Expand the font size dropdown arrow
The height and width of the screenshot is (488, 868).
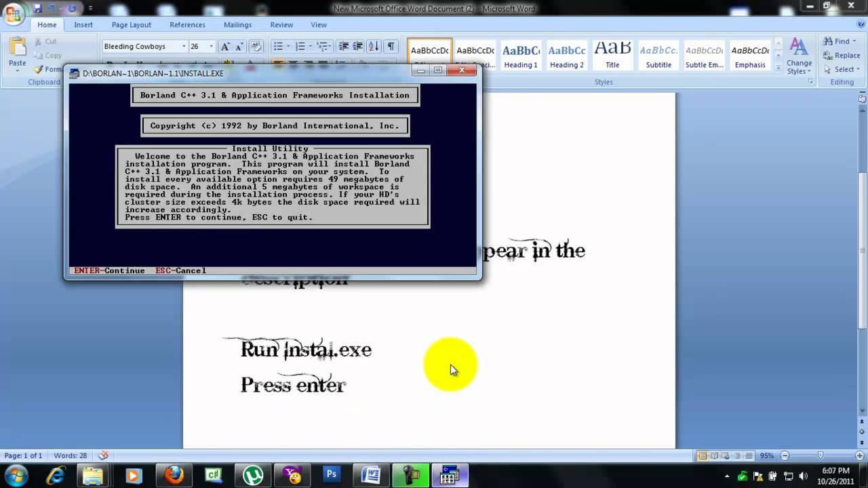pos(211,46)
